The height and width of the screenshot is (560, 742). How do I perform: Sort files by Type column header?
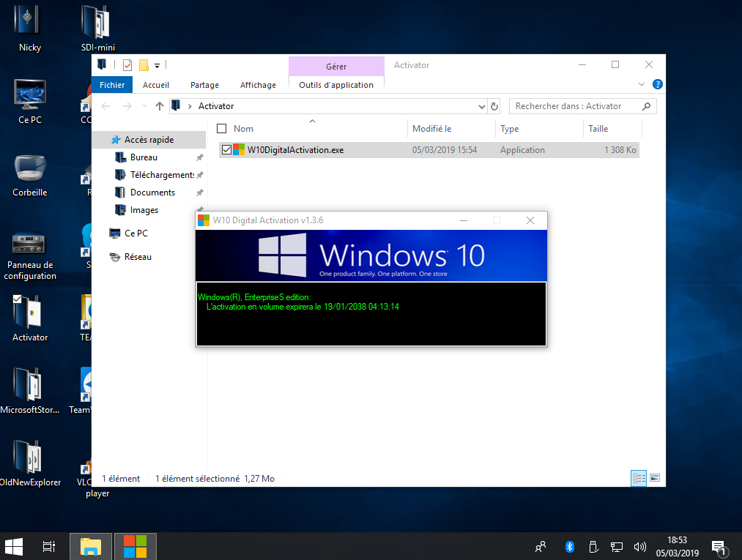(539, 128)
